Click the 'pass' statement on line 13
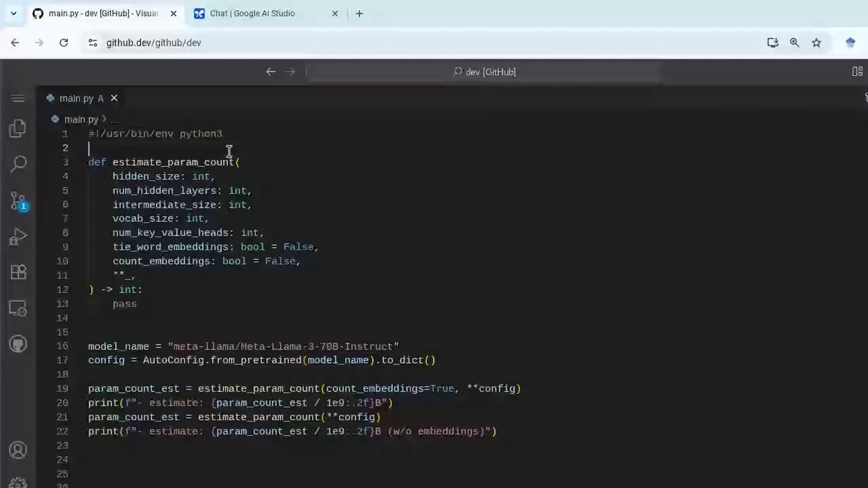The width and height of the screenshot is (868, 488). point(124,304)
